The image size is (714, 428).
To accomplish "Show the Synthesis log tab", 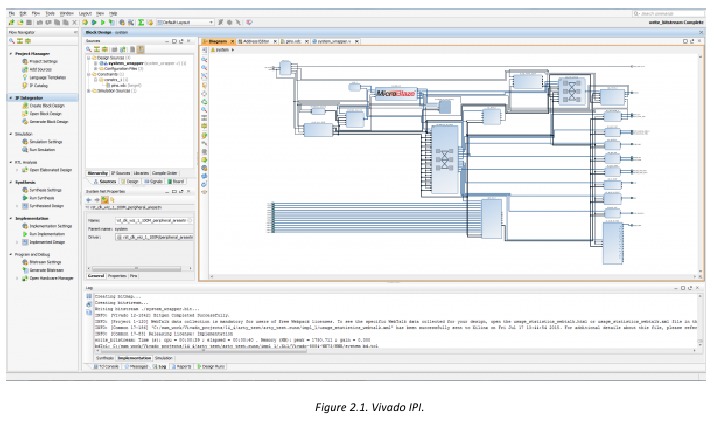I will coord(104,358).
